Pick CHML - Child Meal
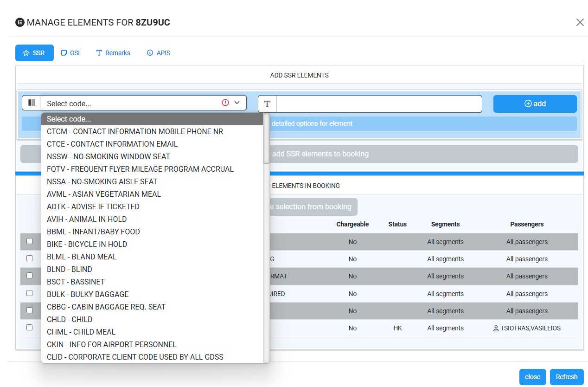Viewport: 588px width, 387px height. 152,332
